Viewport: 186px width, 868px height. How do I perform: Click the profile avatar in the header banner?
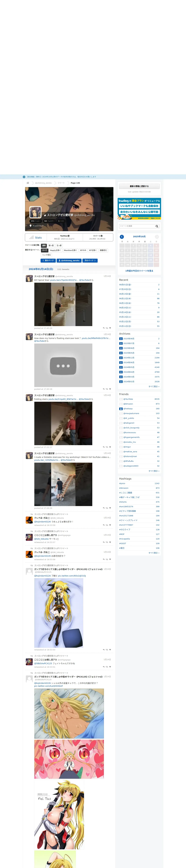(x=35, y=212)
